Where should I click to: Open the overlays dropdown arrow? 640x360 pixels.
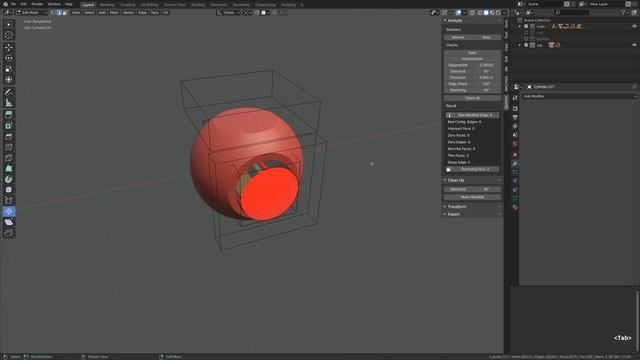(x=464, y=13)
